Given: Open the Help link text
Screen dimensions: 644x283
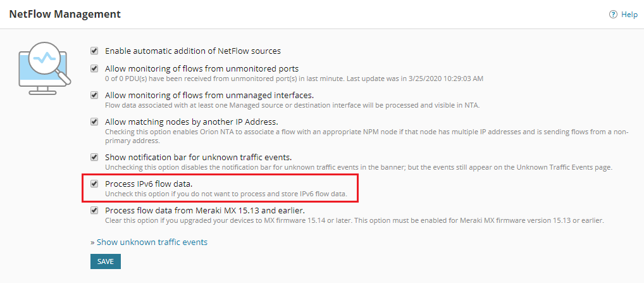Looking at the screenshot, I should point(629,15).
